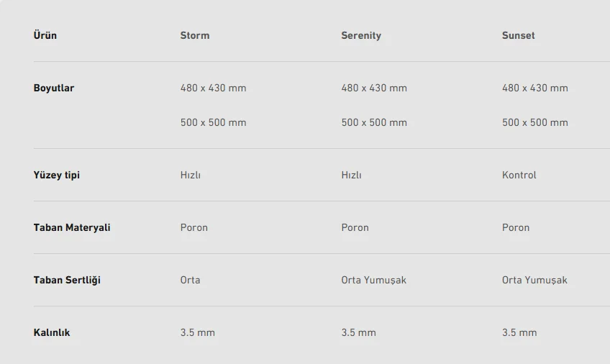Screen dimensions: 610x364
Task: Select the Boyutlar row label
Action: point(54,88)
